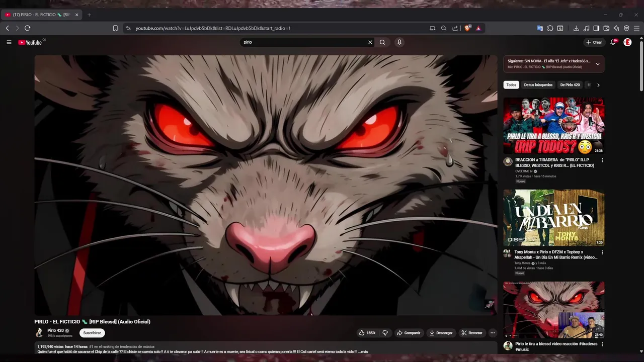Open more actions three-dot button under video
The height and width of the screenshot is (362, 644).
click(x=493, y=333)
